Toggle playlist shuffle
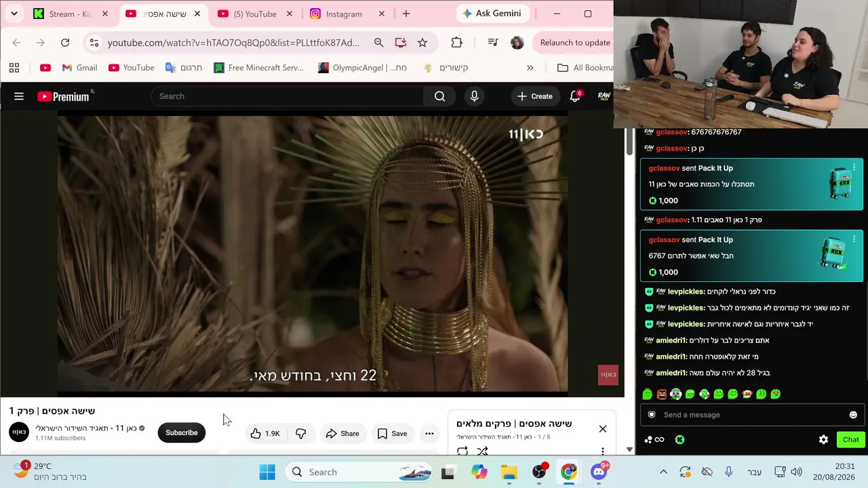868x488 pixels. [482, 451]
